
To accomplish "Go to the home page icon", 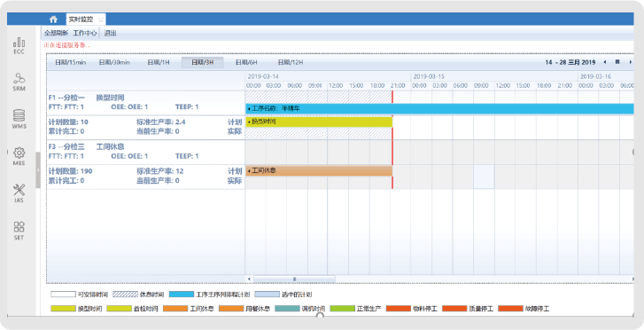I will pyautogui.click(x=53, y=20).
